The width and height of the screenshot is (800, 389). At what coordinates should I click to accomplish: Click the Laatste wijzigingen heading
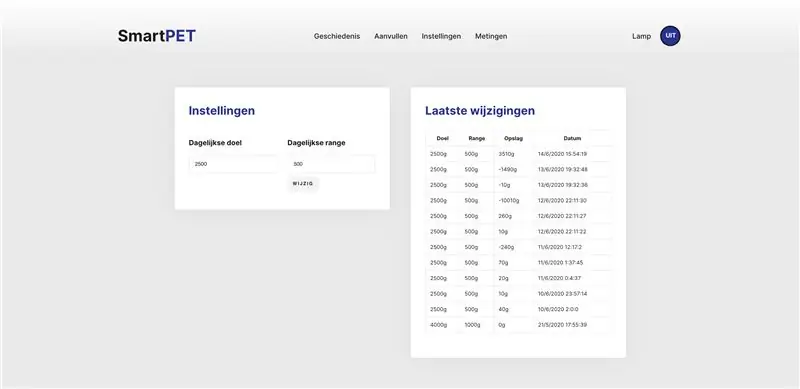[480, 111]
